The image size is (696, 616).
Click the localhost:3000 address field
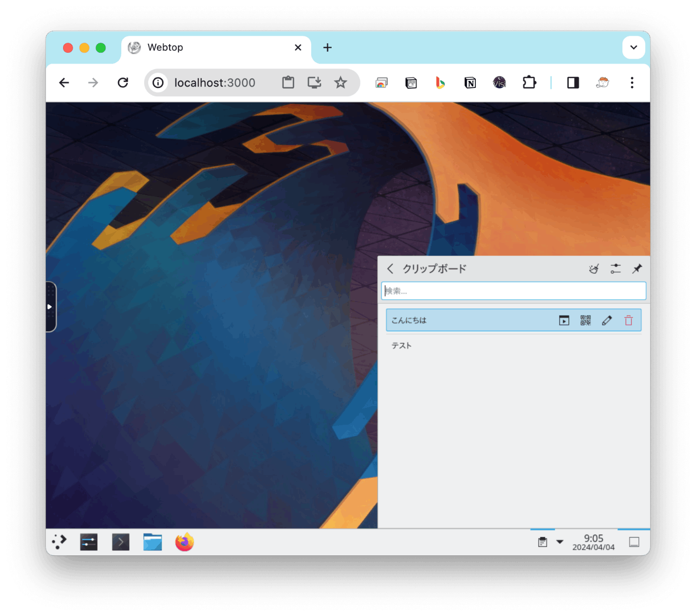pyautogui.click(x=215, y=83)
